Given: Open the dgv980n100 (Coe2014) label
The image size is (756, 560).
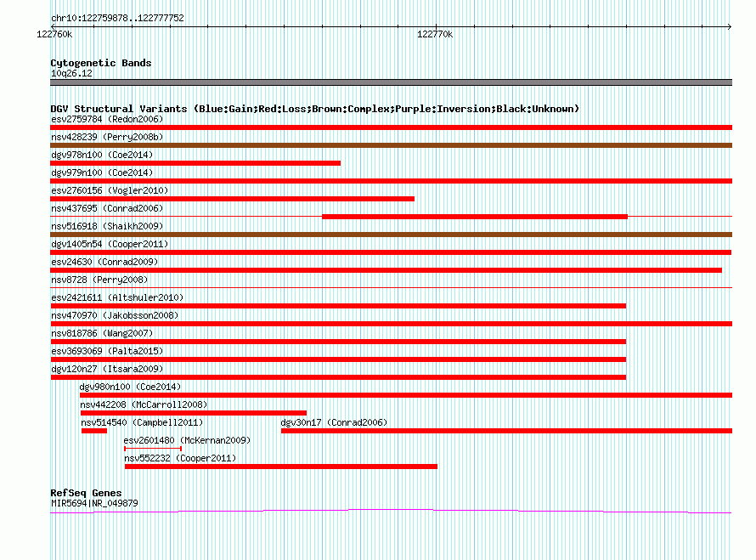Looking at the screenshot, I should 130,387.
